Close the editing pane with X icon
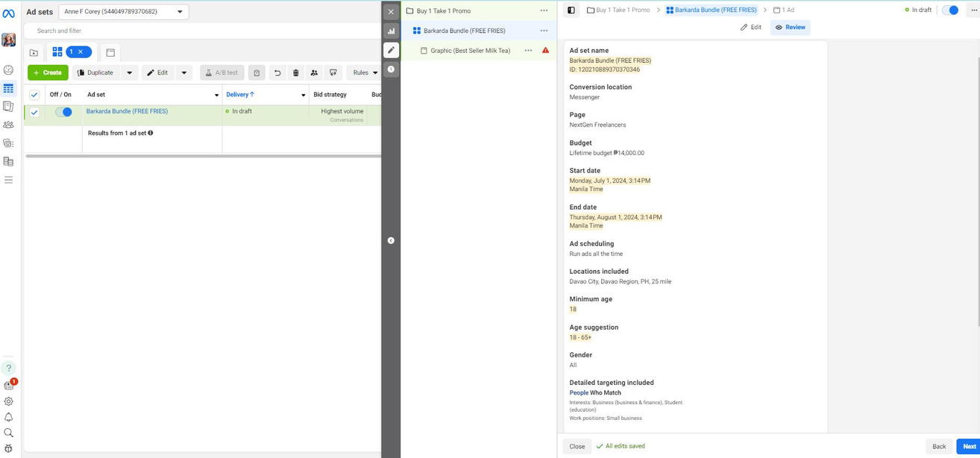The image size is (980, 458). tap(391, 12)
